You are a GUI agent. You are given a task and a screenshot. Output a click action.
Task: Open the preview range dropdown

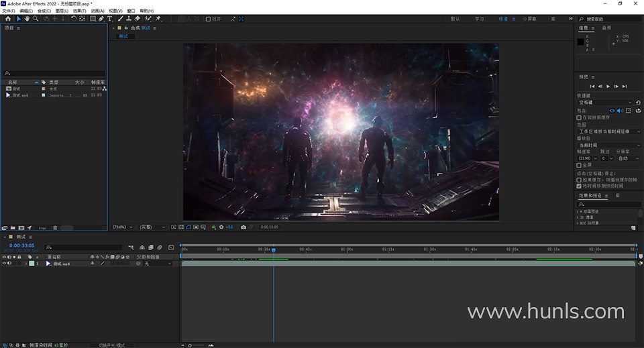pyautogui.click(x=609, y=131)
